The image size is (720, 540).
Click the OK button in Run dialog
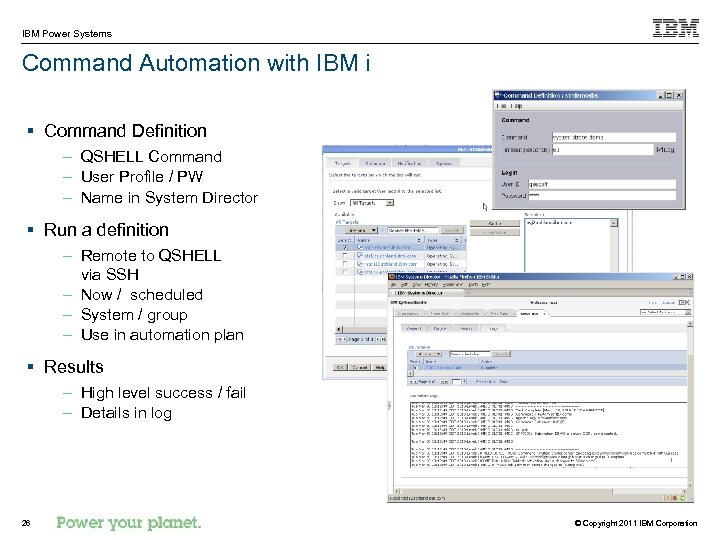(x=340, y=367)
